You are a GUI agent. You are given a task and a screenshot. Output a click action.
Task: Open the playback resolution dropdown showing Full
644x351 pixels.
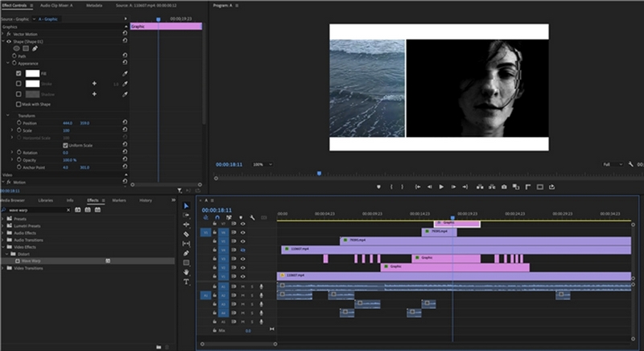613,164
